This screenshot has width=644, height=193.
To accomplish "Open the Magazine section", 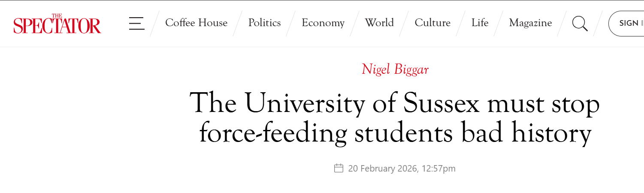I will click(x=530, y=23).
